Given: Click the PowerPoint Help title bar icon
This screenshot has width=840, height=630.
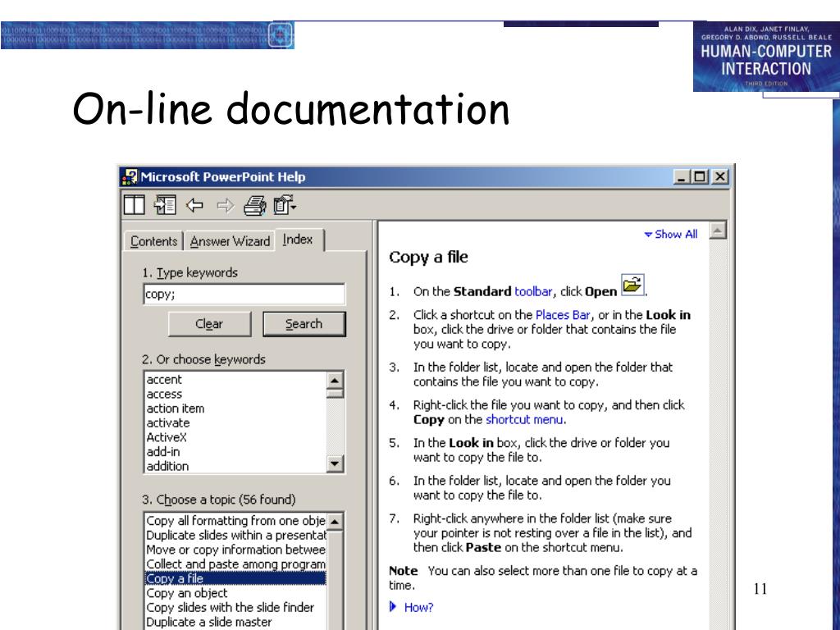Looking at the screenshot, I should [129, 177].
